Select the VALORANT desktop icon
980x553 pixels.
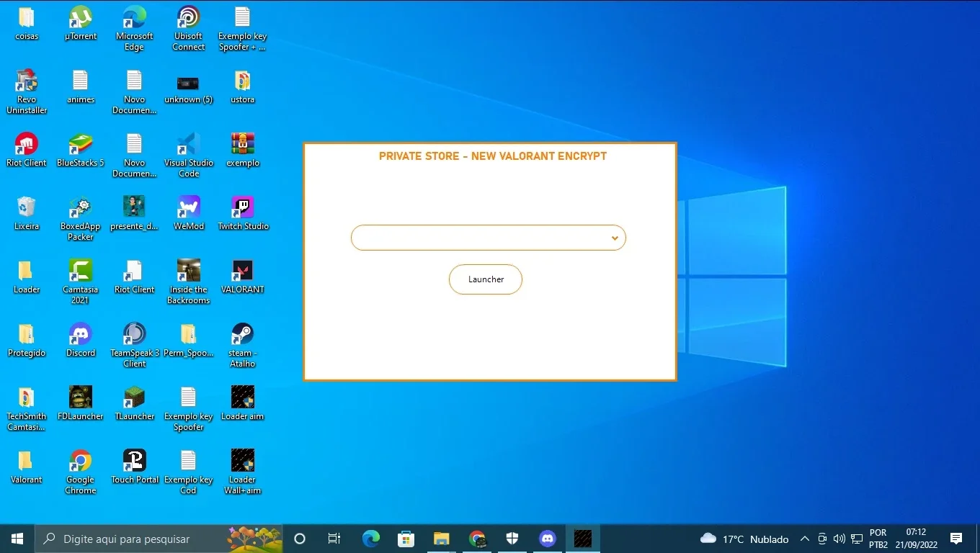tap(243, 276)
